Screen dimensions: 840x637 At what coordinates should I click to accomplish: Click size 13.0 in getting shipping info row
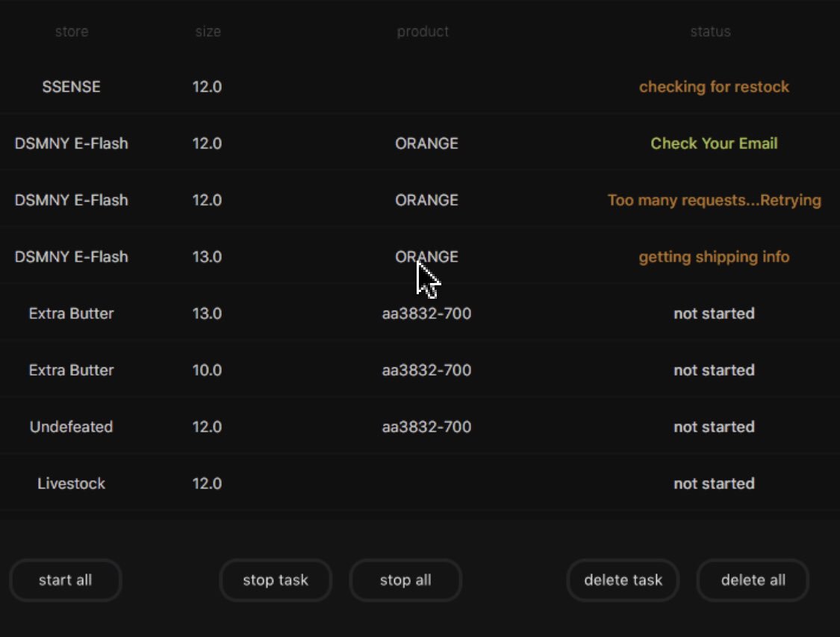[x=208, y=257]
